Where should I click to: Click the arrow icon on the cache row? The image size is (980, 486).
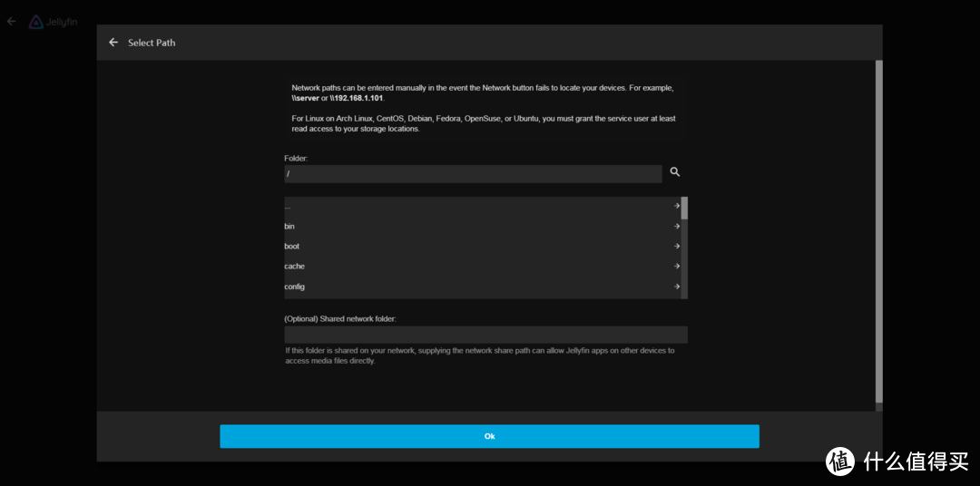(x=677, y=267)
